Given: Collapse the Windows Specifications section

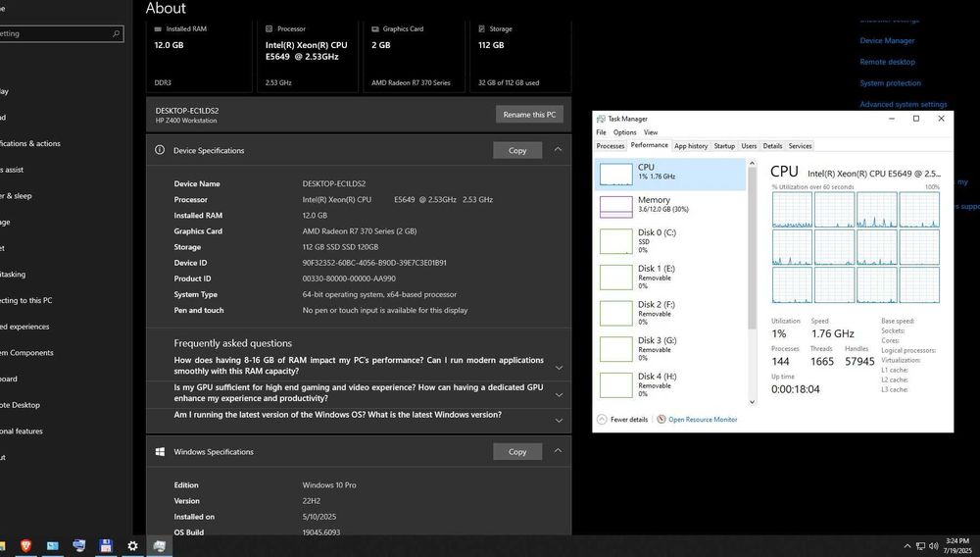Looking at the screenshot, I should [x=559, y=451].
